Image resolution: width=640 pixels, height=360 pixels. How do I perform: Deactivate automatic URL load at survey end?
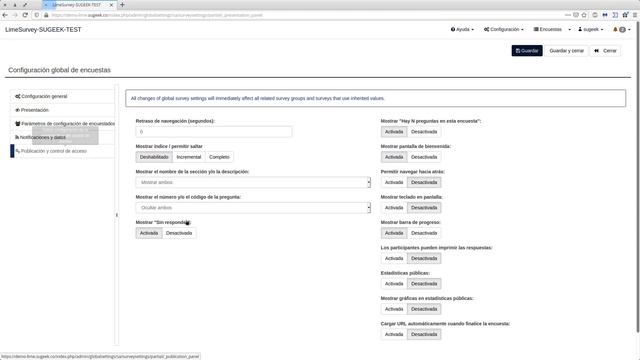pos(424,334)
